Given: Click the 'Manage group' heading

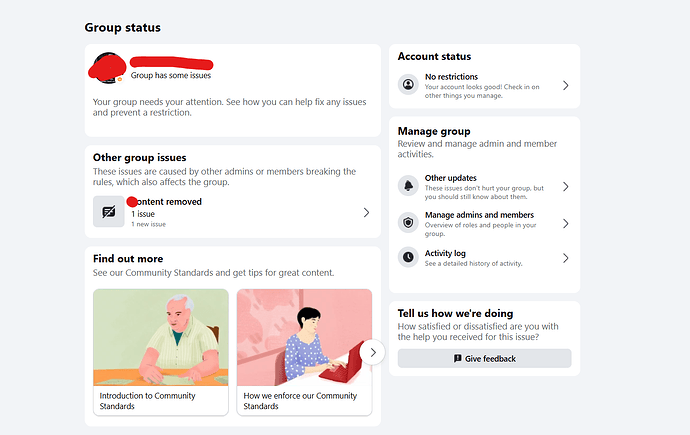Looking at the screenshot, I should pos(434,131).
